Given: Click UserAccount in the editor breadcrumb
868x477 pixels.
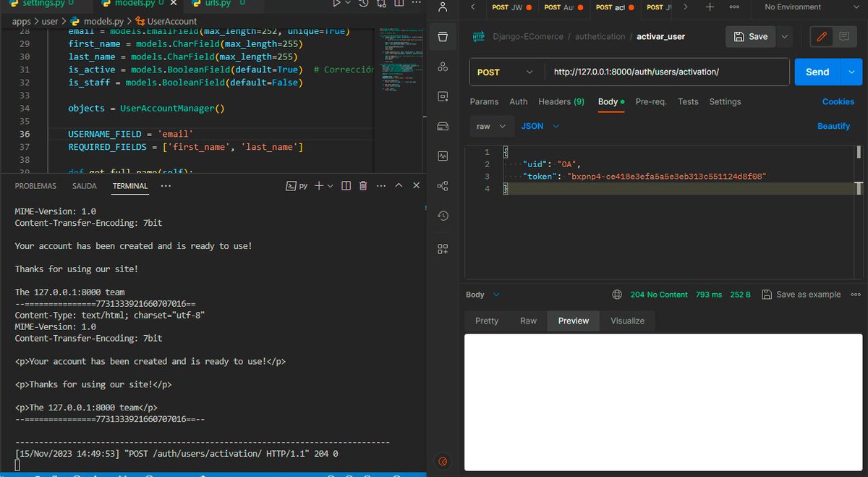Looking at the screenshot, I should (x=166, y=22).
